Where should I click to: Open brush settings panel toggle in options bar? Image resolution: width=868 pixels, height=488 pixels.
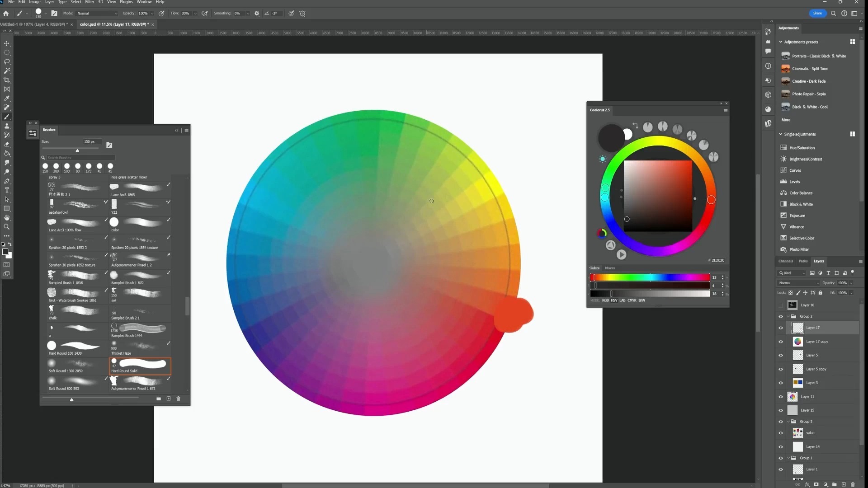[x=54, y=14]
